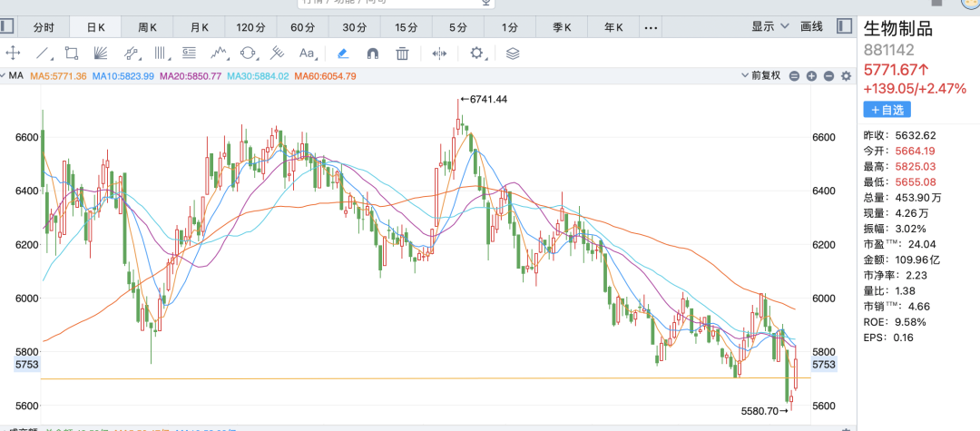
Task: Select the pitchfork drawing tool
Action: (278, 54)
